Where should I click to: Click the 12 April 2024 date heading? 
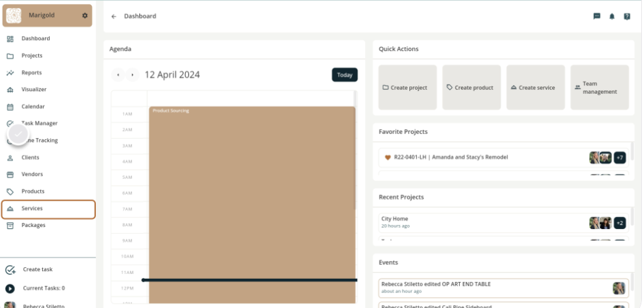coord(172,75)
